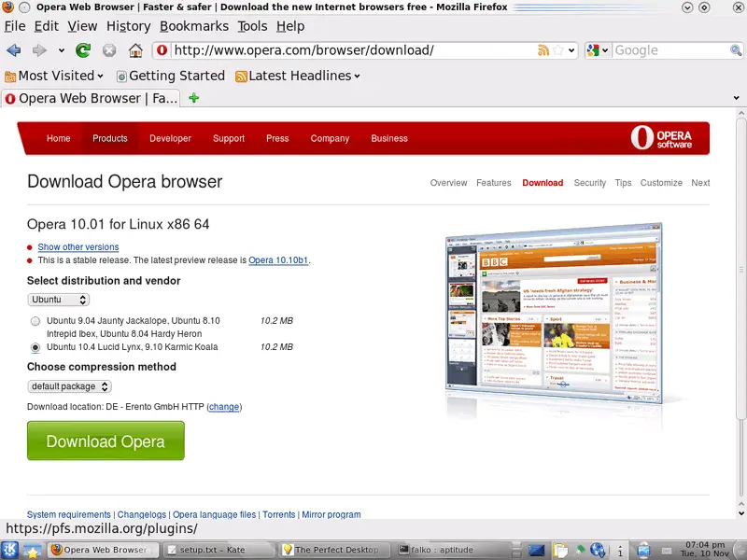Go back with the blue back arrow

[x=14, y=50]
